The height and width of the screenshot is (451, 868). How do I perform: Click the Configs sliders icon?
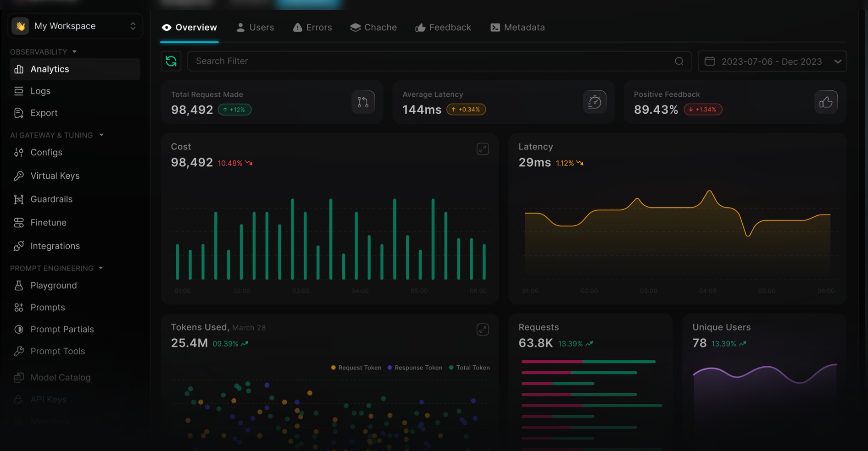(19, 153)
